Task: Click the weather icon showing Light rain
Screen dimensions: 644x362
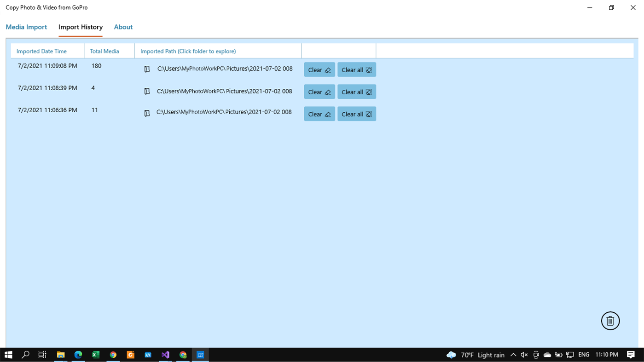Action: [451, 355]
